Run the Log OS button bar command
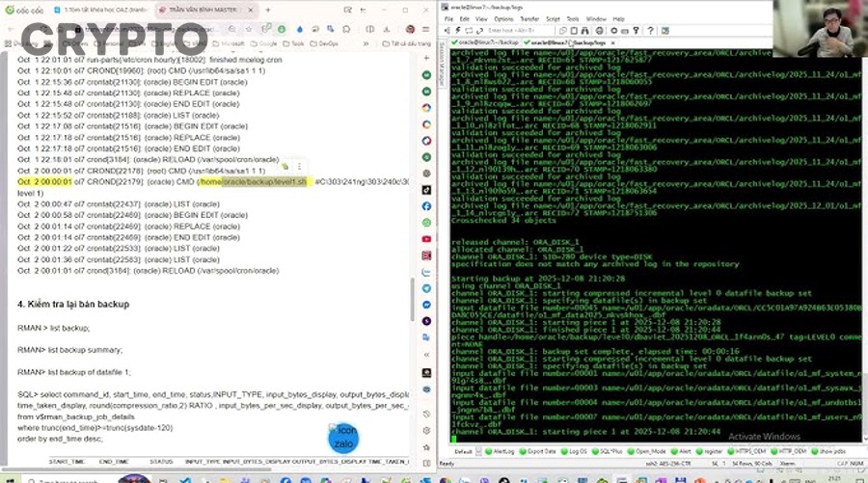This screenshot has width=868, height=483. pos(574,451)
